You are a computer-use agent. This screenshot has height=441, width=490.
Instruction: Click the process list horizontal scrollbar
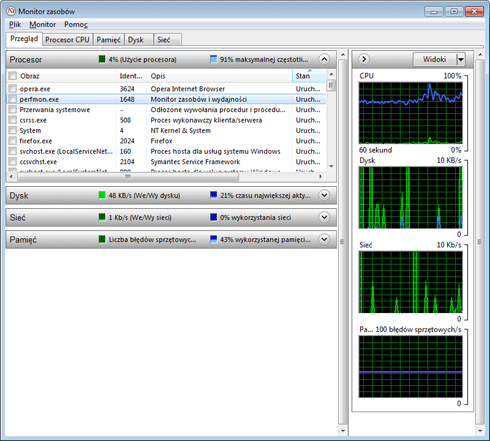coord(166,176)
